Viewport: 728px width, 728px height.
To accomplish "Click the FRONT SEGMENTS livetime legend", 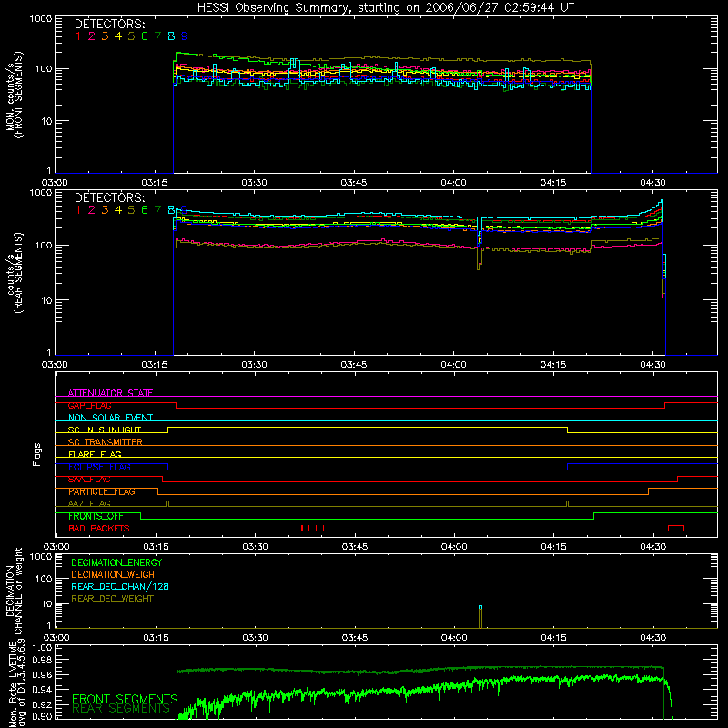I will (x=125, y=699).
